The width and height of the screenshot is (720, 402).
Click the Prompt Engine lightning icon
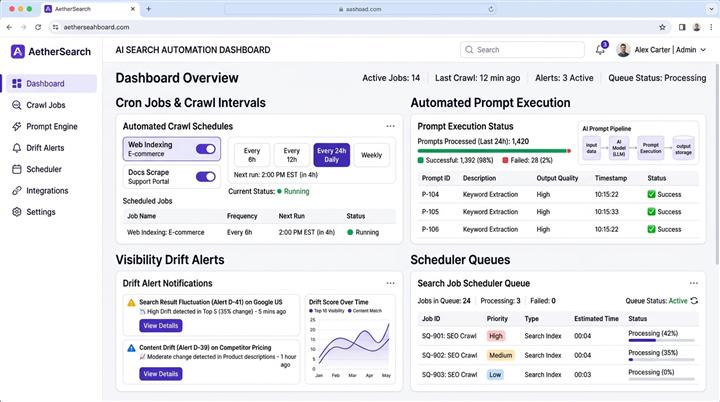point(17,126)
